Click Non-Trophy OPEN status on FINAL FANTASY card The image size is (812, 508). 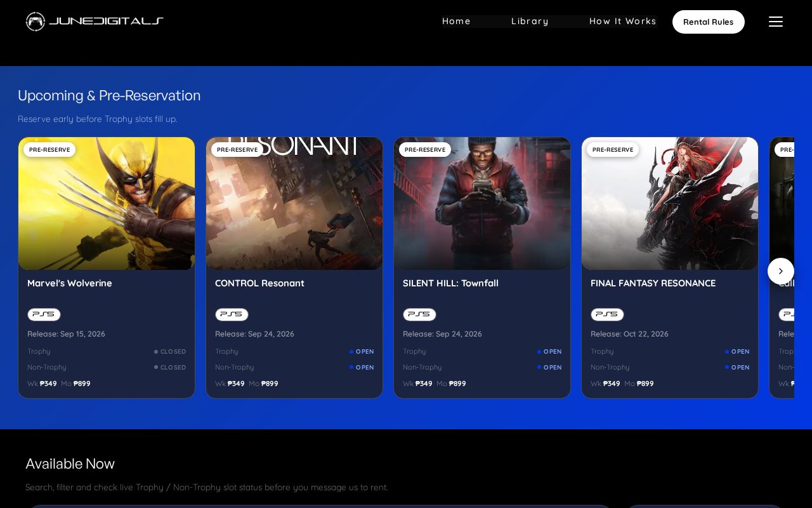(x=737, y=368)
